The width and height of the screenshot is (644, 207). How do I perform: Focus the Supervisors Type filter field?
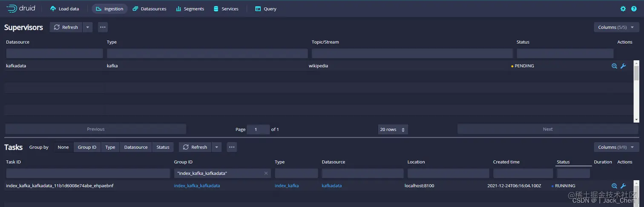207,53
